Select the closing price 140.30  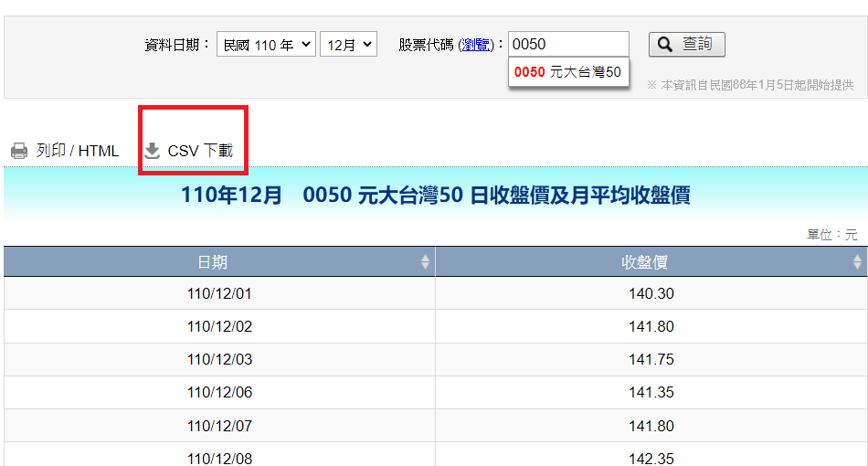[651, 293]
